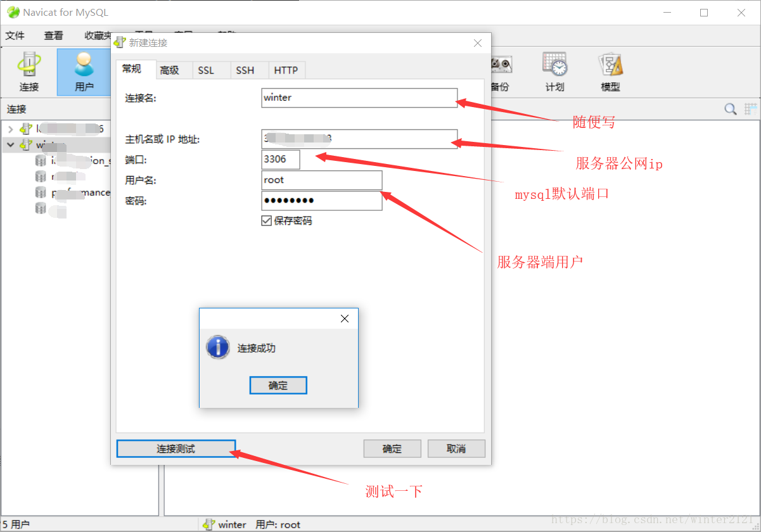This screenshot has height=532, width=761.
Task: Click the 新建连接 dialog title icon
Action: tap(120, 43)
